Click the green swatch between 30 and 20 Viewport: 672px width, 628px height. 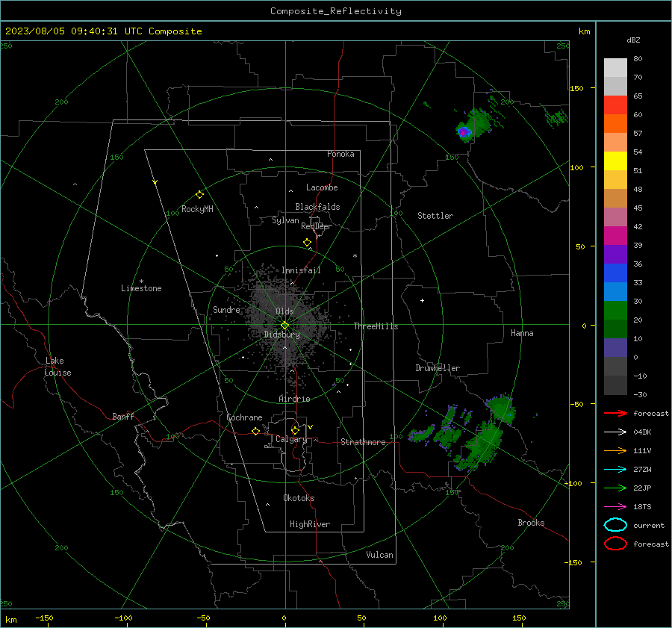(615, 310)
